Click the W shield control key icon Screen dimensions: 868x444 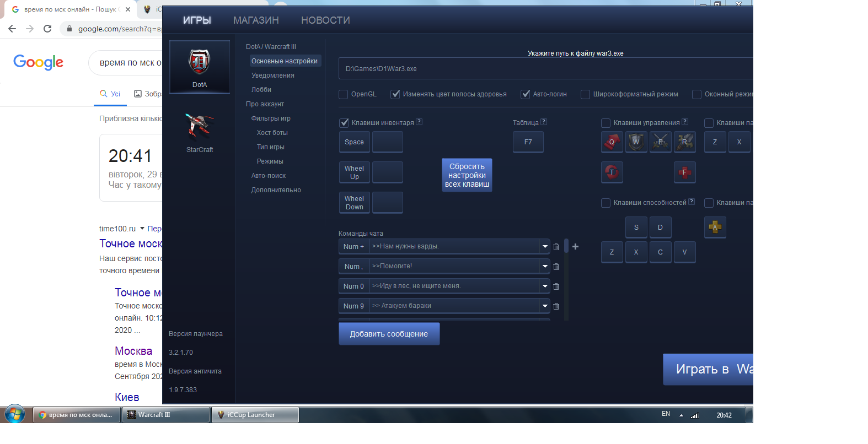tap(636, 142)
